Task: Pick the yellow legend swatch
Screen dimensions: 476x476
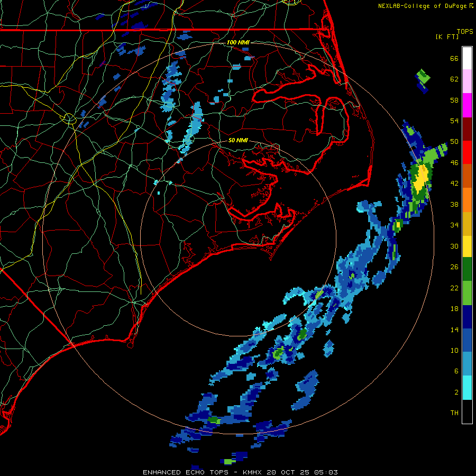Action: 467,246
